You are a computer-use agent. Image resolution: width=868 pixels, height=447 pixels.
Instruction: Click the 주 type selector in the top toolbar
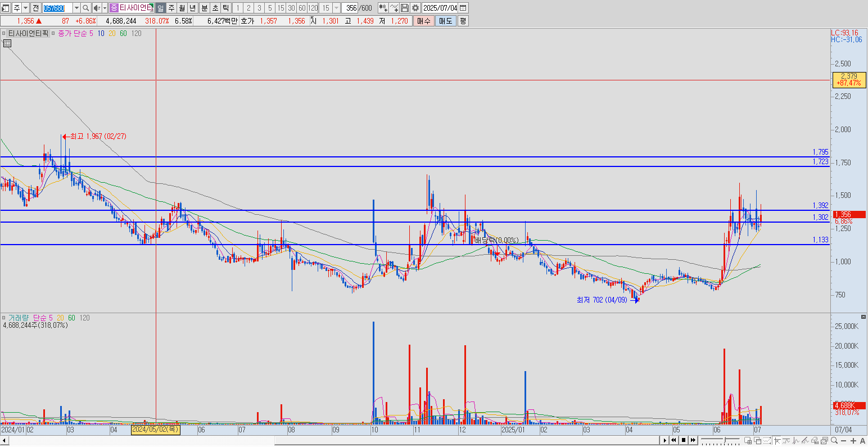[x=16, y=8]
